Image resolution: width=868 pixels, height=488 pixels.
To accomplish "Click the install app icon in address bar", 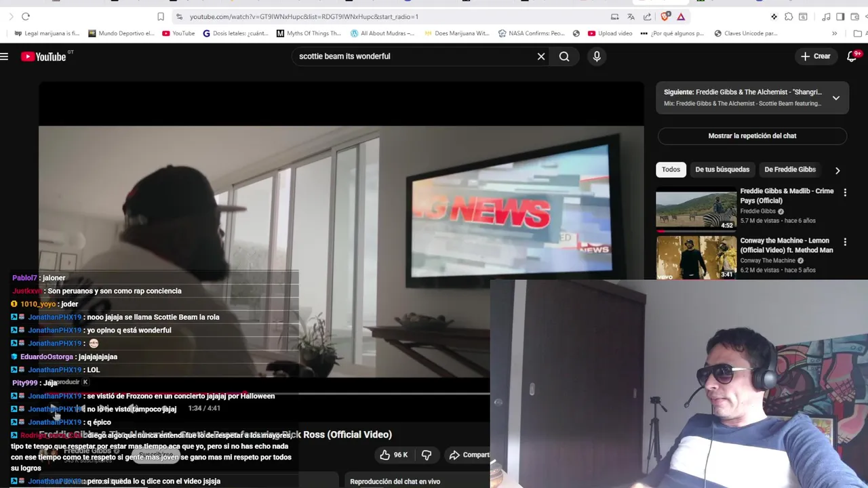I will click(614, 16).
